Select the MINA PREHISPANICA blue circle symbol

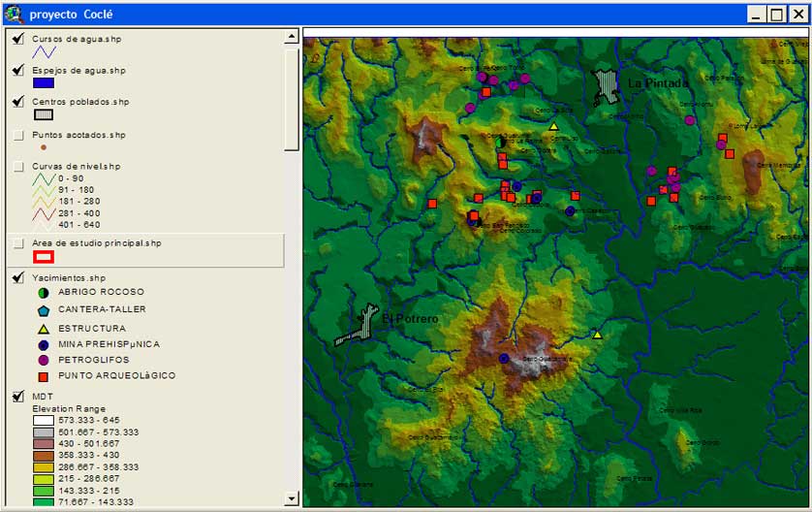click(43, 344)
